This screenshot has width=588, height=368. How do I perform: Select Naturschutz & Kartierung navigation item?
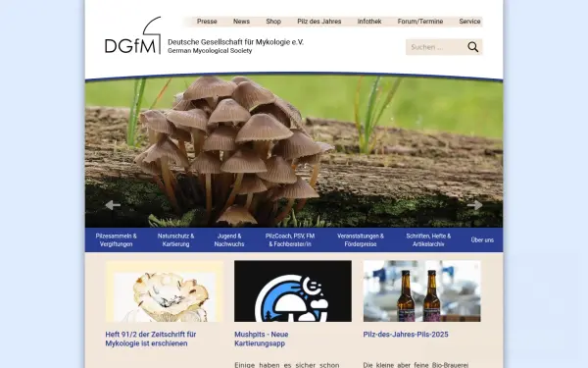[175, 240]
